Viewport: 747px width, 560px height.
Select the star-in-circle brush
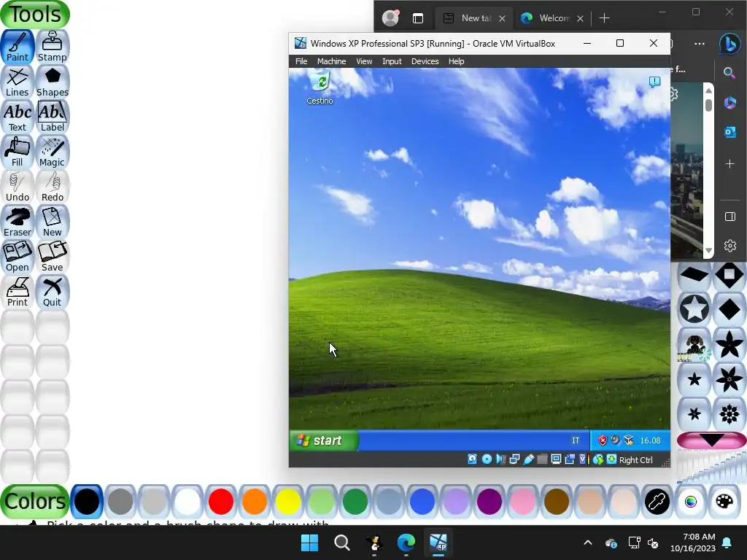[694, 309]
